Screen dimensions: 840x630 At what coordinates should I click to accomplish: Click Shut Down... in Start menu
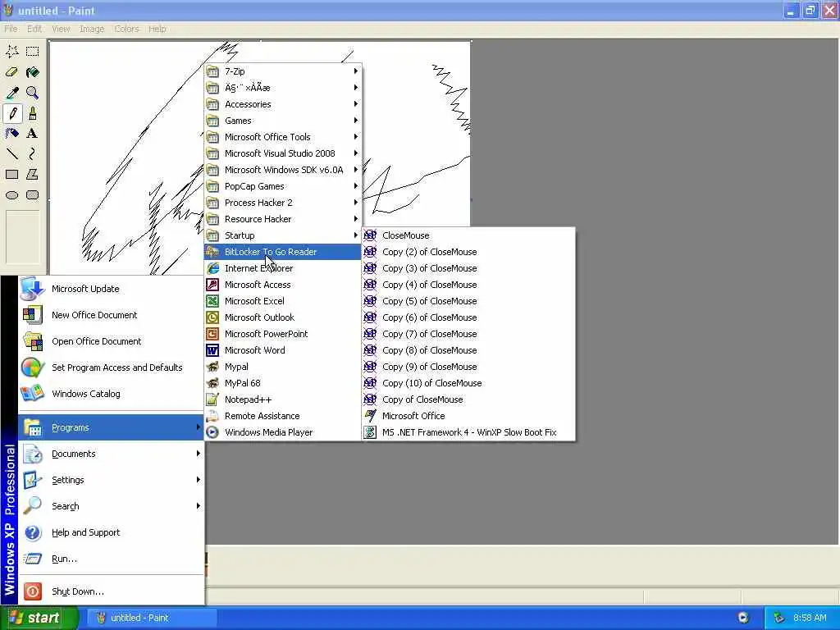coord(111,591)
